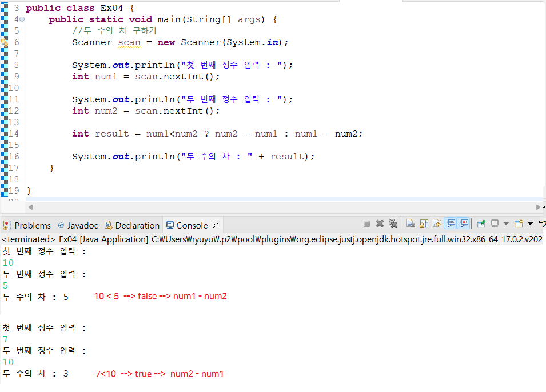Click the underlined scan variable on line 6
This screenshot has width=546, height=392.
129,42
